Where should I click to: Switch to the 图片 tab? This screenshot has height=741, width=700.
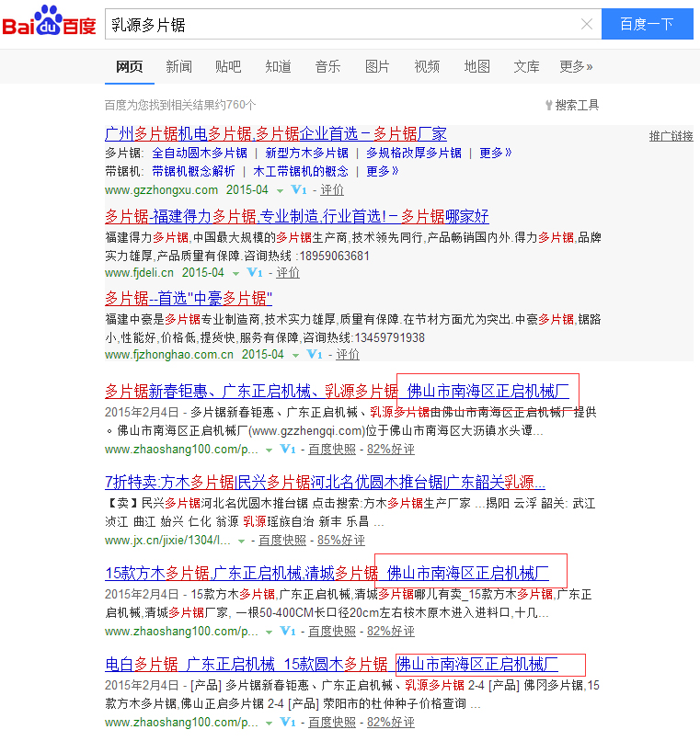point(377,66)
